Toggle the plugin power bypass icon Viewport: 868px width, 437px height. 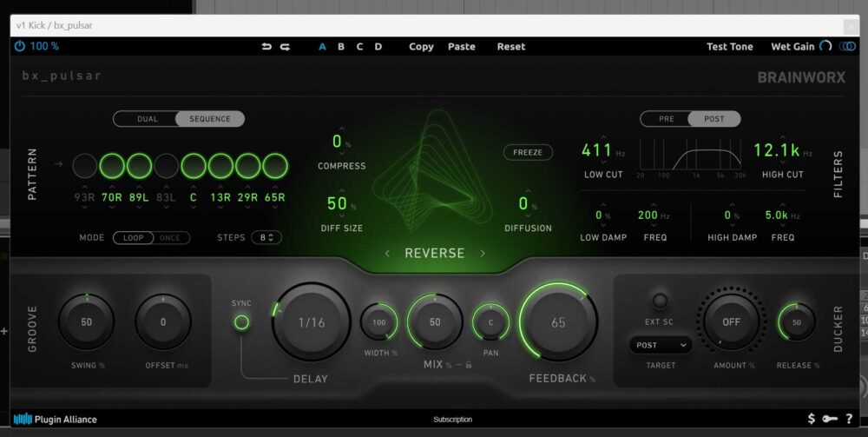point(19,46)
